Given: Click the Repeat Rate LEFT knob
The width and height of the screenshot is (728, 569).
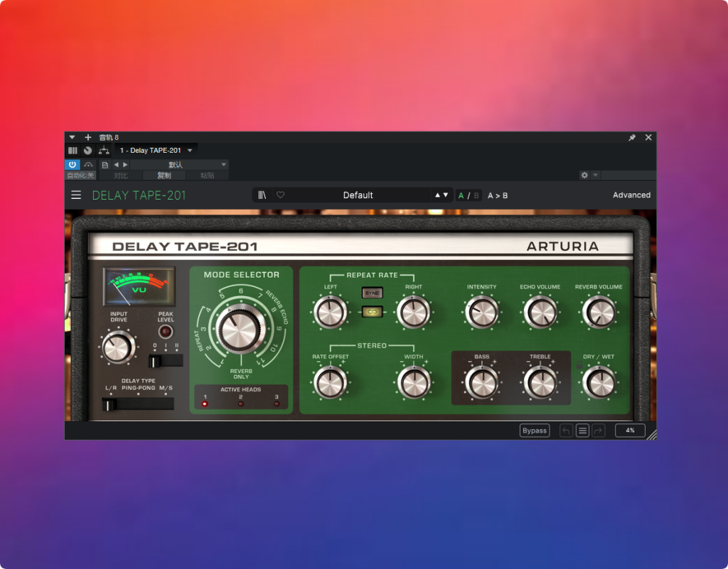Looking at the screenshot, I should 330,312.
